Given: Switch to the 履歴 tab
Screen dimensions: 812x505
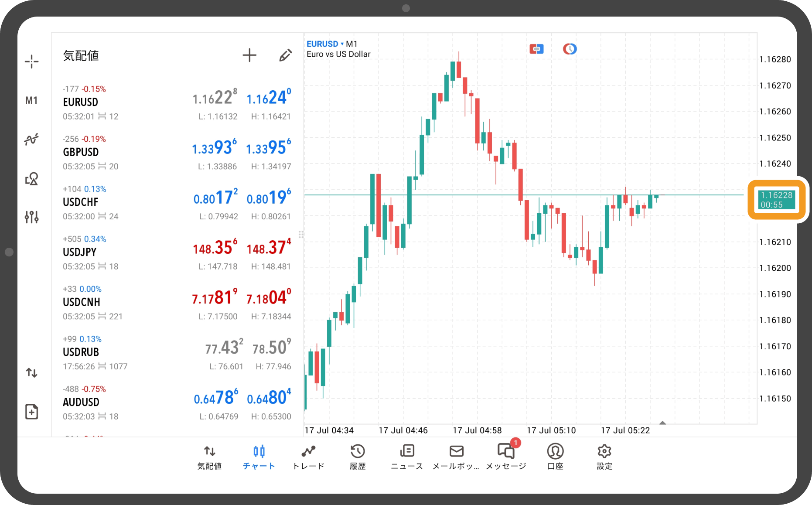Looking at the screenshot, I should (x=358, y=457).
